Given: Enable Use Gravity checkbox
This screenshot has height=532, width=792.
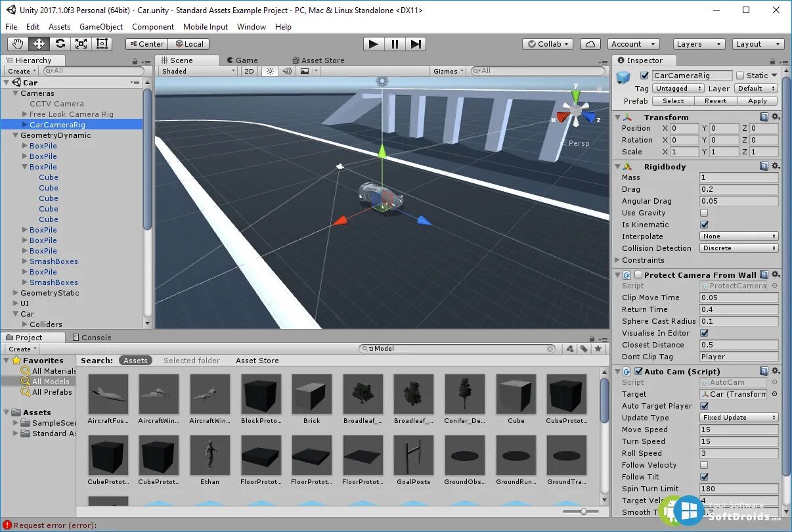Looking at the screenshot, I should click(704, 213).
